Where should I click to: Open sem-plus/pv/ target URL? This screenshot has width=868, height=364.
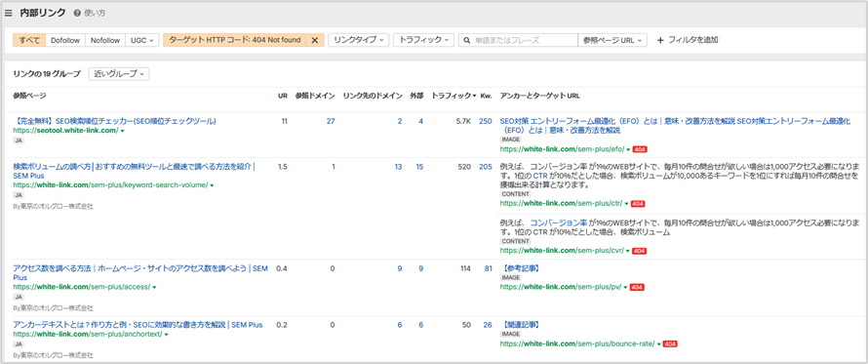click(x=560, y=287)
